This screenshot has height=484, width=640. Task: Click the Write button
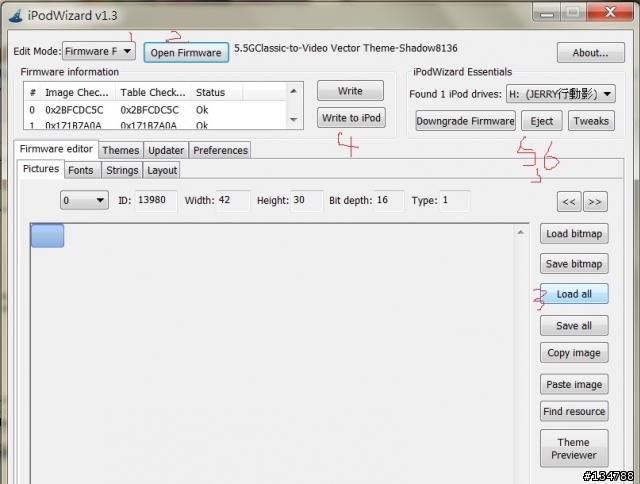point(350,91)
